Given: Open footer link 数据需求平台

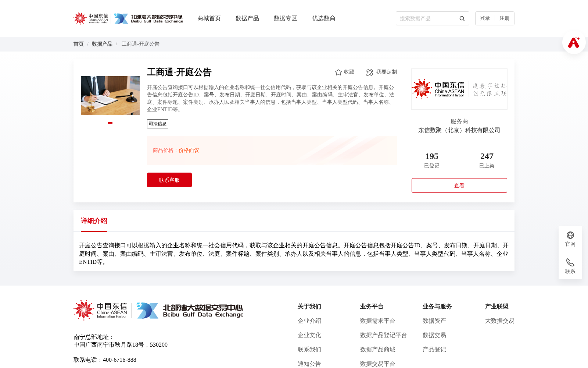Looking at the screenshot, I should pyautogui.click(x=378, y=321).
